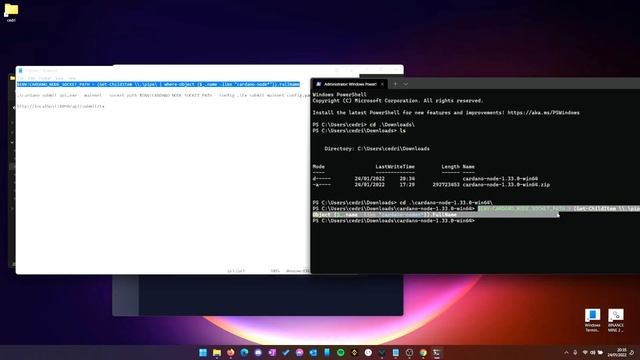Launch Firefox from the taskbar
Screen dimensions: 640x360
click(x=231, y=353)
